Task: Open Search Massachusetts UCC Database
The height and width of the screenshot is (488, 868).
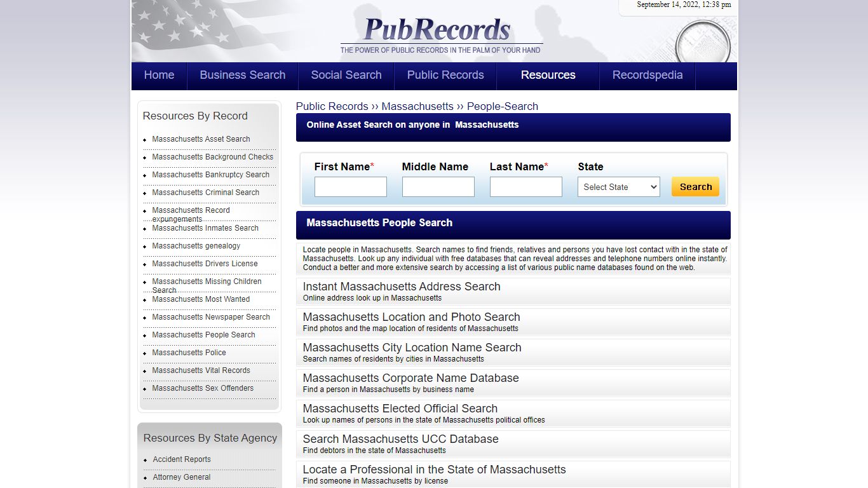Action: coord(401,439)
